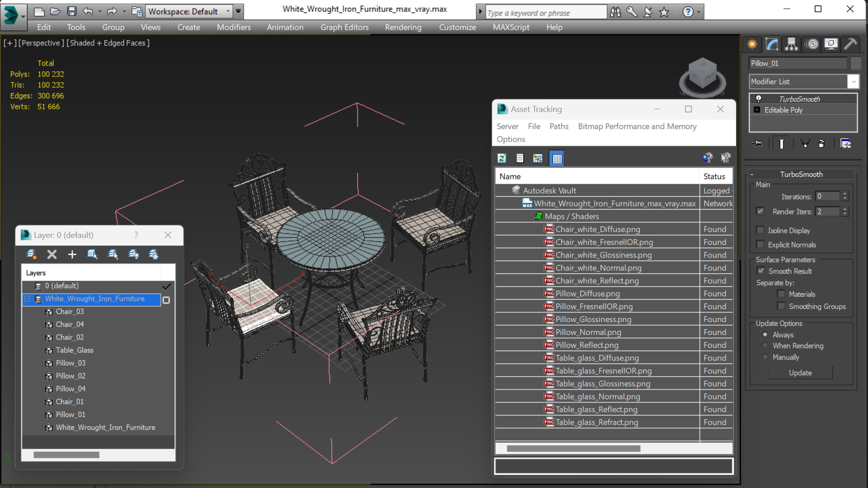Click the Pillow_01 object color swatch
868x488 pixels.
coord(855,63)
